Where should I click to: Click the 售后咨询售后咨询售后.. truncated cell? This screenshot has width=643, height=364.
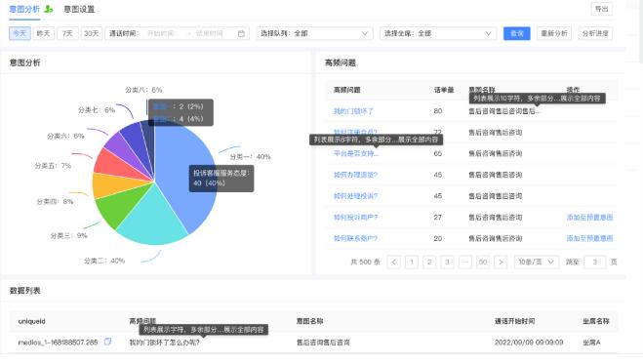504,111
